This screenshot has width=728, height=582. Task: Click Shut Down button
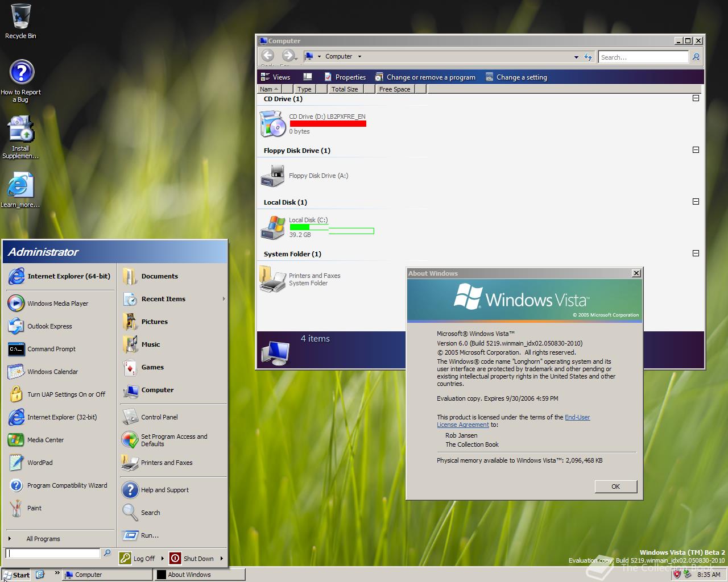(192, 559)
